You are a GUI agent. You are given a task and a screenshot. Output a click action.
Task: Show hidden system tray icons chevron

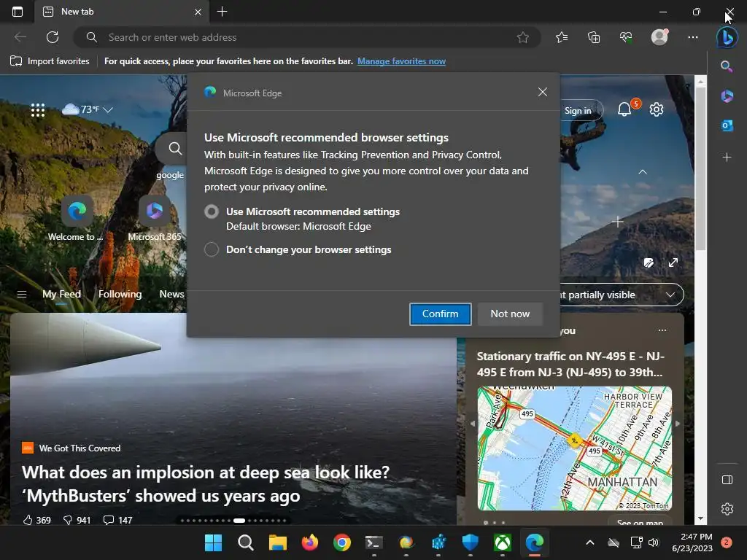[x=589, y=542]
